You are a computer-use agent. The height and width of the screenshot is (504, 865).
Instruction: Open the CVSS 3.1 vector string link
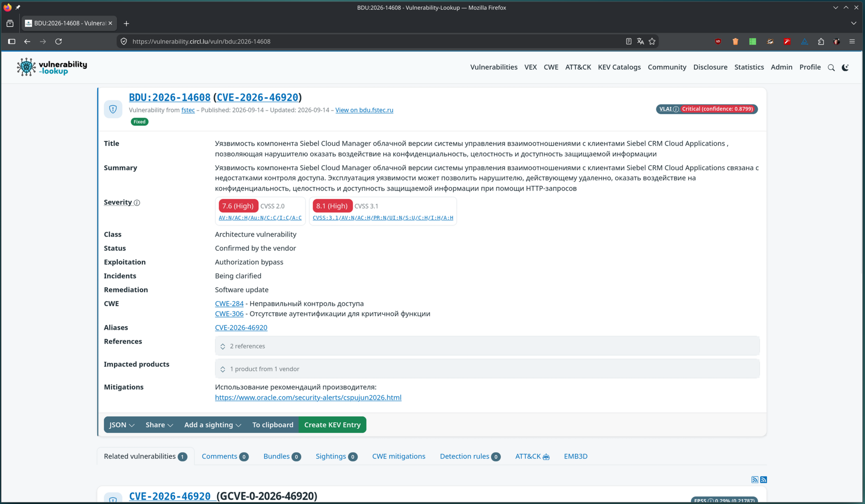383,218
